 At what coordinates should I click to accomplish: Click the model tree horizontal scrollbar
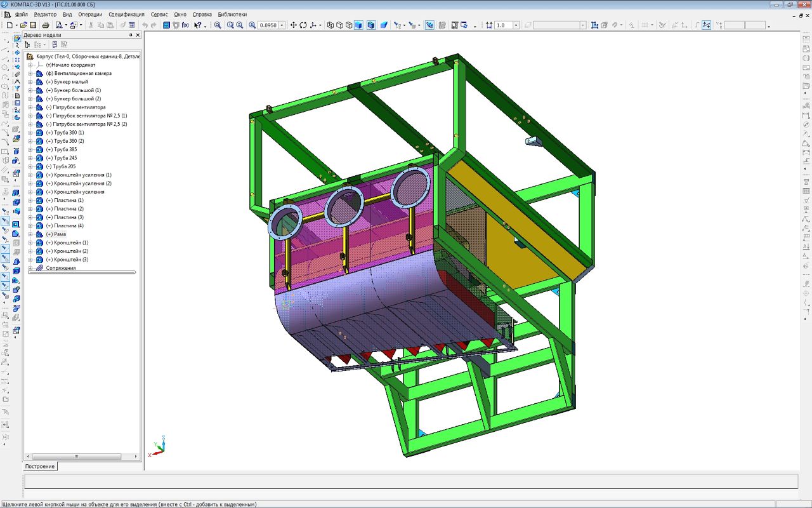pos(76,456)
